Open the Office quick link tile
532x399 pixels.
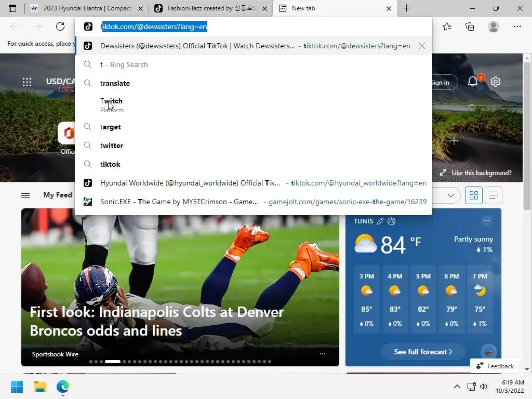(x=66, y=138)
